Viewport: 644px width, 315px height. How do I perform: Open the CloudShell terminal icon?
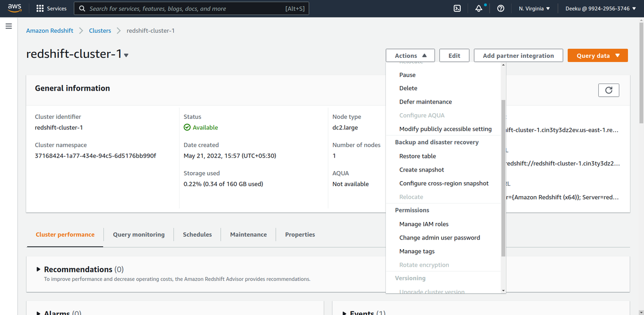pyautogui.click(x=457, y=9)
